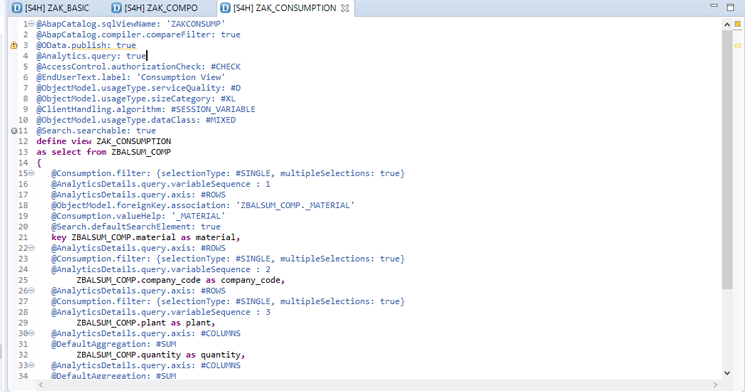Screen dimensions: 745x392
Task: Place cursor on @OData.publish: true line
Action: [86, 45]
